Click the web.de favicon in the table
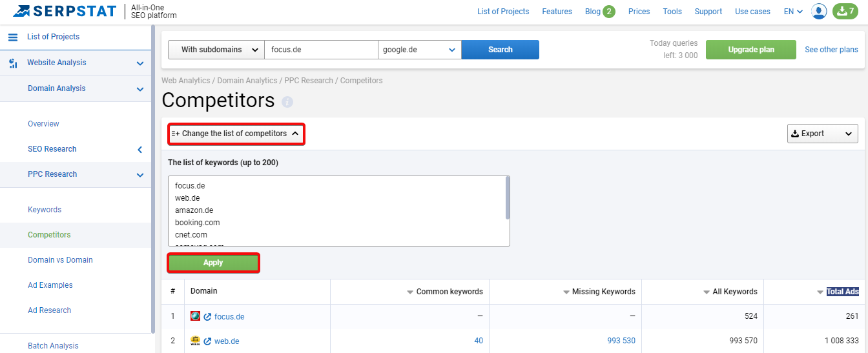 (195, 341)
